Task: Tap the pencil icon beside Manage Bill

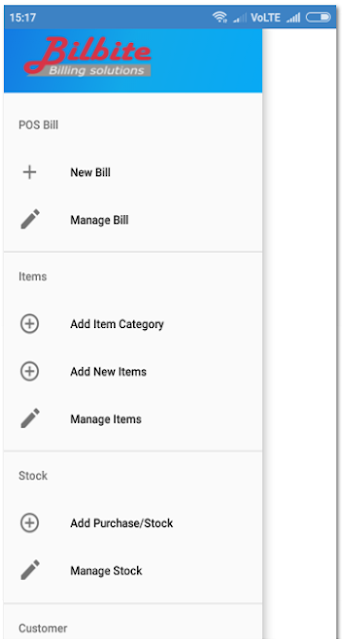Action: 30,220
